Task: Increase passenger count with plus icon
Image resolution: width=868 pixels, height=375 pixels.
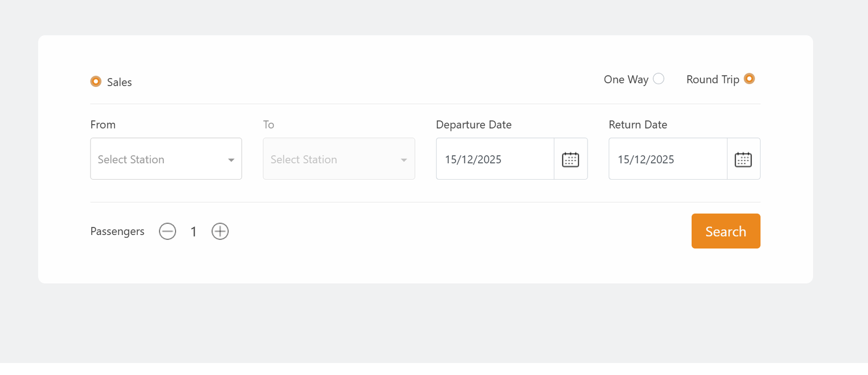Action: click(220, 232)
